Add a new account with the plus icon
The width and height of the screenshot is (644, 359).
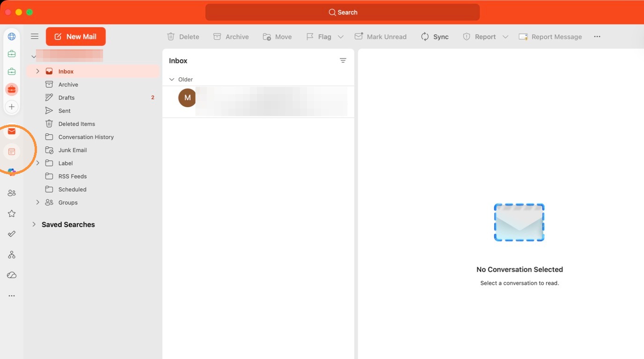12,107
